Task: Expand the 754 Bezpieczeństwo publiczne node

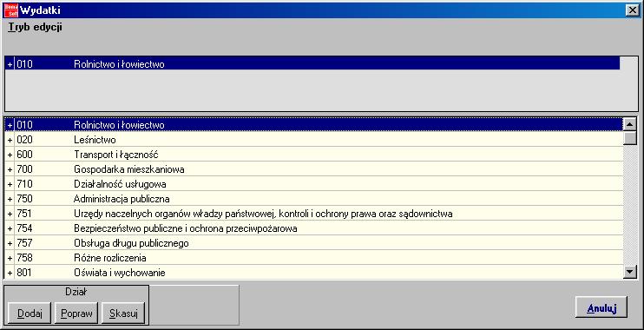Action: (x=10, y=229)
